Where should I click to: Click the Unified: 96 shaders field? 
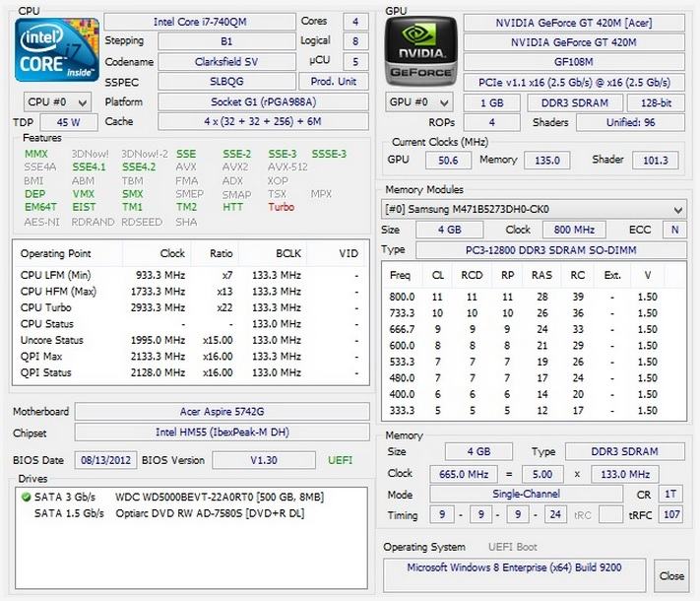(630, 122)
